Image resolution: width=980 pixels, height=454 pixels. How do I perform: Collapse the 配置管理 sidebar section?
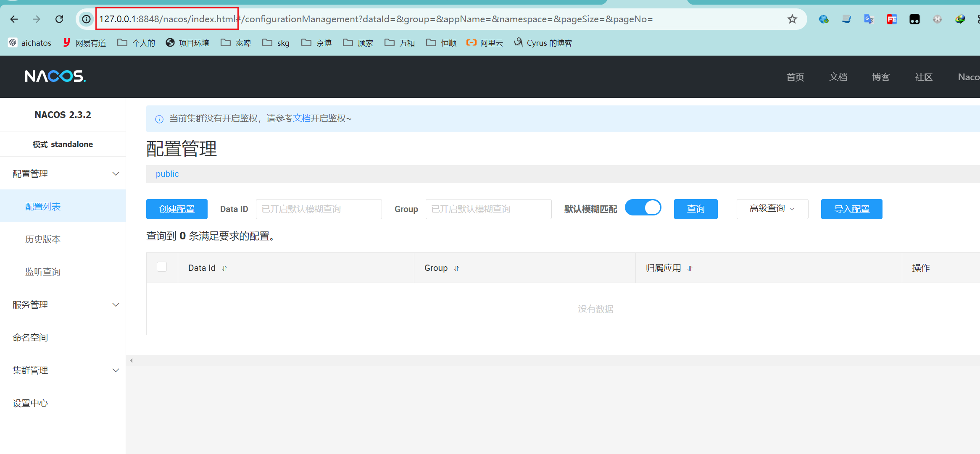coord(63,173)
